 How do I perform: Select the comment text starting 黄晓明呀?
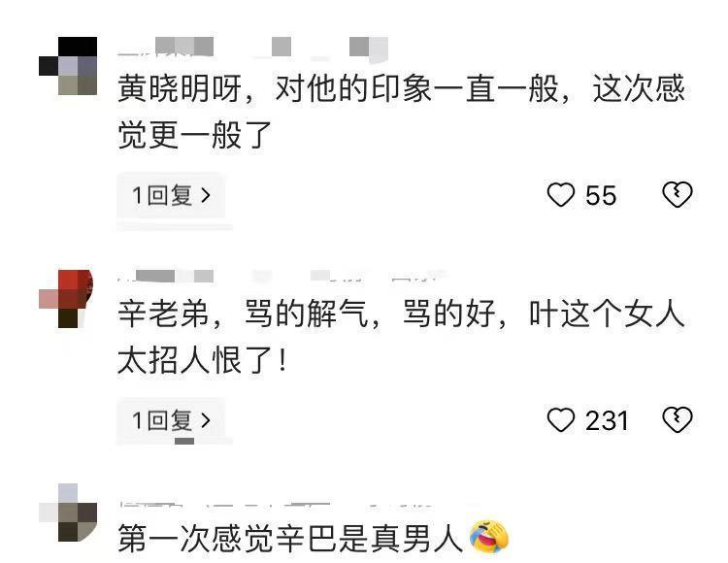(x=402, y=112)
